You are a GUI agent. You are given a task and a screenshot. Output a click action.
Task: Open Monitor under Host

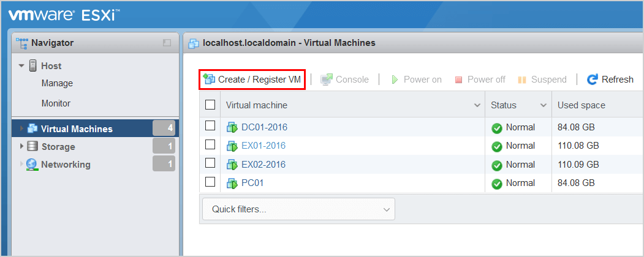[x=56, y=103]
